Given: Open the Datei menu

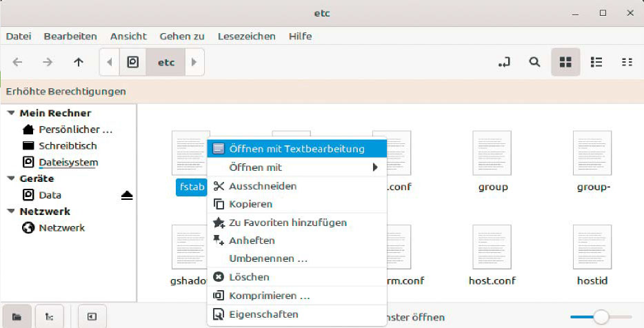Looking at the screenshot, I should [x=19, y=36].
